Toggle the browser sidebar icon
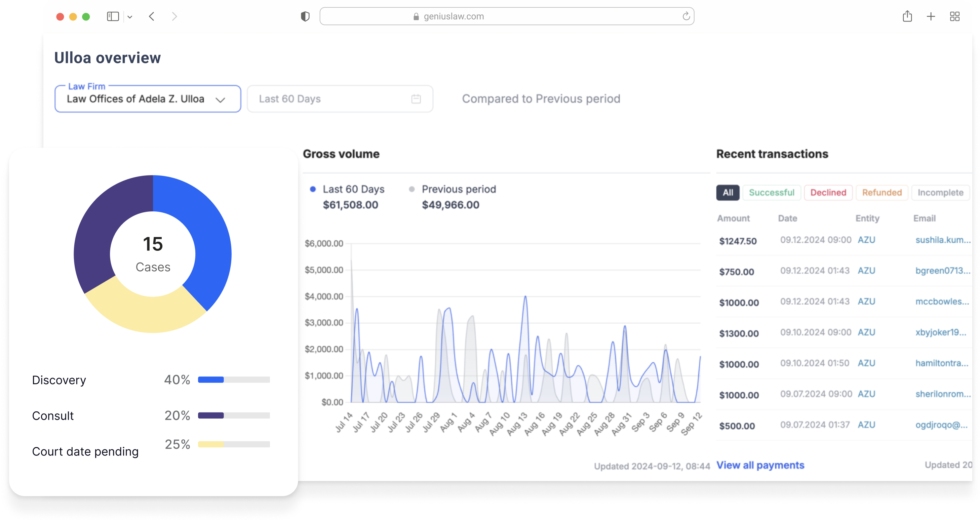The image size is (980, 521). coord(113,16)
